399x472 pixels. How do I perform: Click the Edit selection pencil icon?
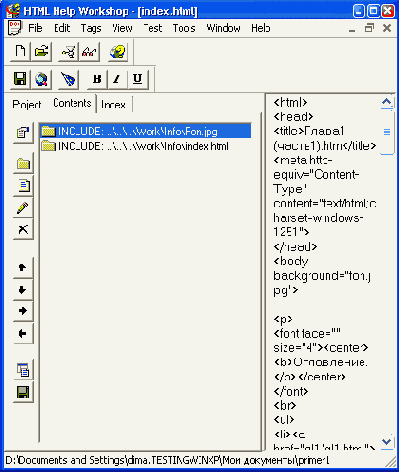coord(23,208)
